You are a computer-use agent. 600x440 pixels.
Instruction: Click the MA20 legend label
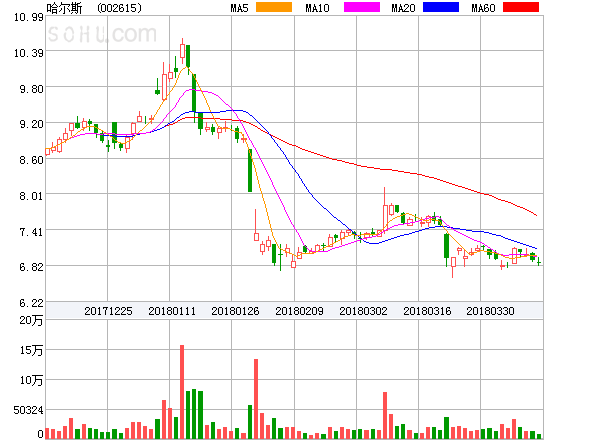[403, 8]
